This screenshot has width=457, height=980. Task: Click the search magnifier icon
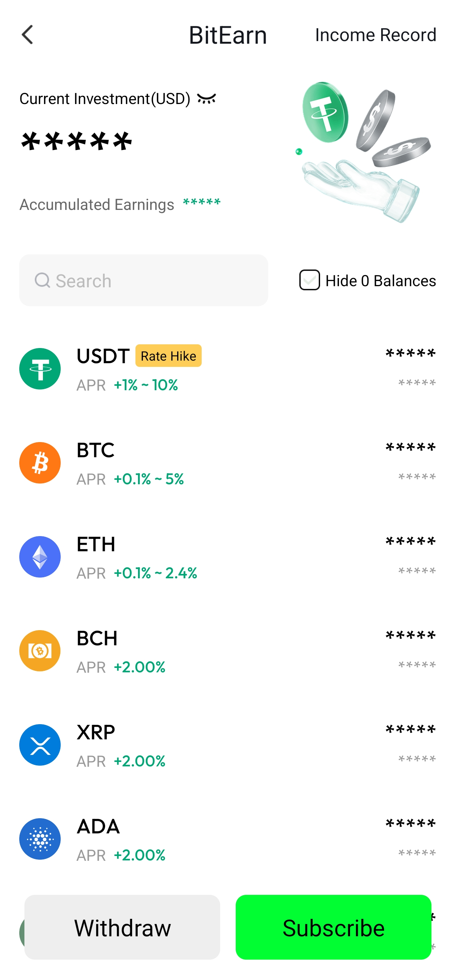tap(42, 280)
